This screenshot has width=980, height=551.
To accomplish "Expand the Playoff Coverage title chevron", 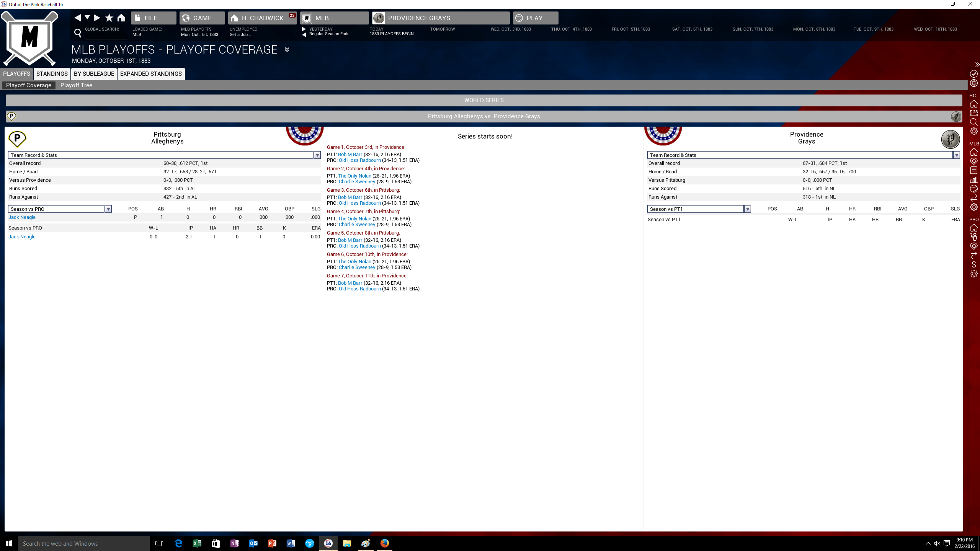I will pyautogui.click(x=287, y=50).
